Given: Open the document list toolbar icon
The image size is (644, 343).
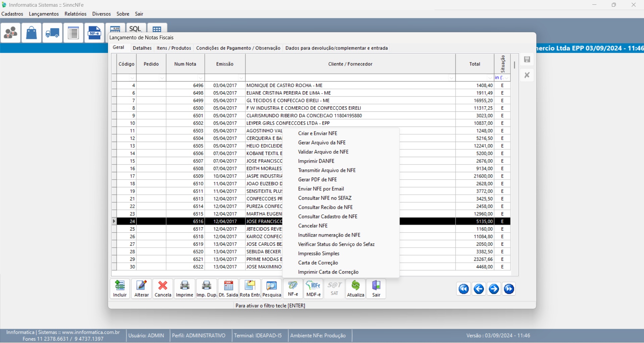Looking at the screenshot, I should [73, 33].
